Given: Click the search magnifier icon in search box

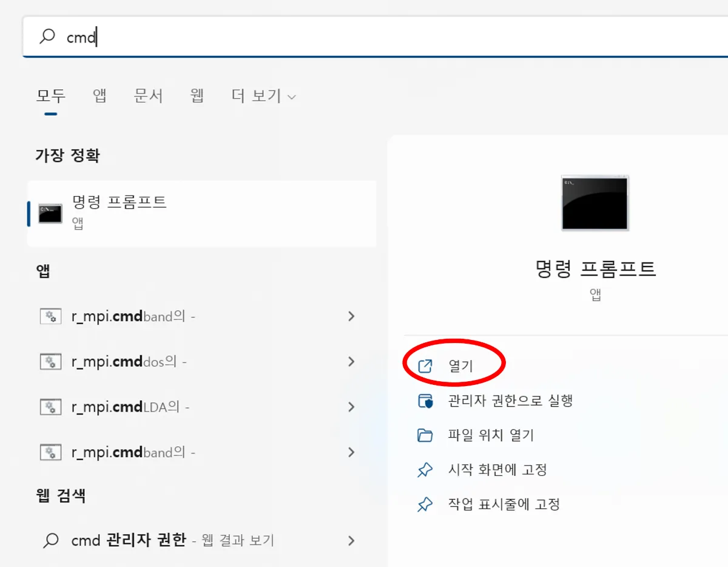Looking at the screenshot, I should (x=46, y=36).
